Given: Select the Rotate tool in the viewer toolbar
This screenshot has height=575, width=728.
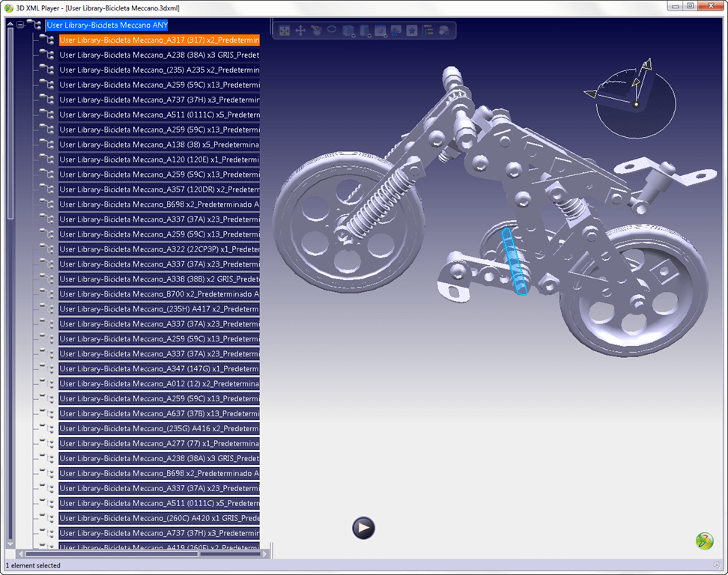Looking at the screenshot, I should pos(316,31).
